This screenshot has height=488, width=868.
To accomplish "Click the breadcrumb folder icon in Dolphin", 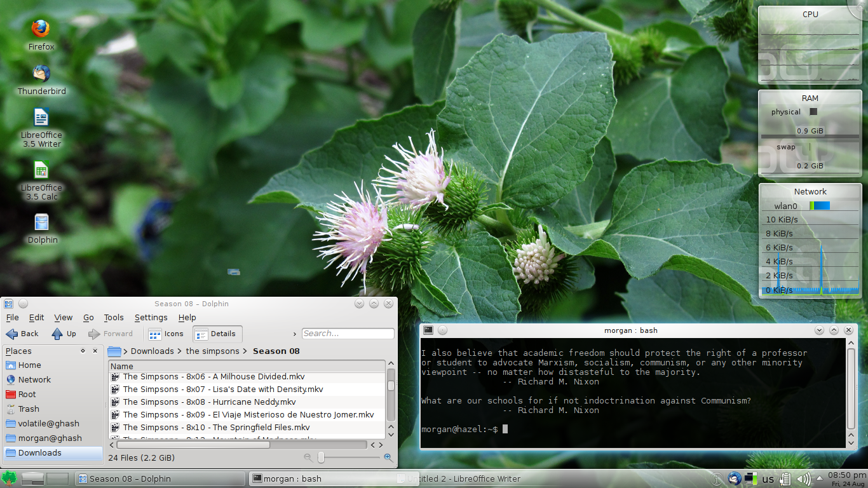I will click(114, 351).
